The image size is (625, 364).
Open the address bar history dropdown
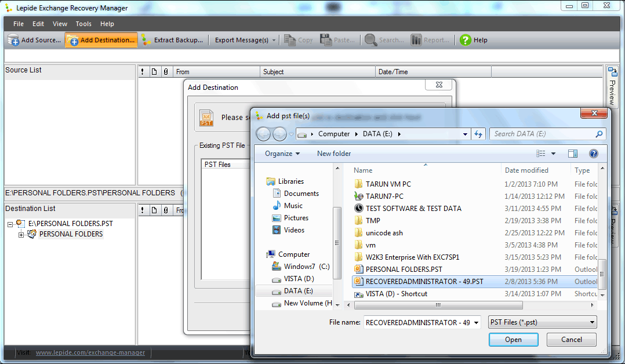point(465,134)
